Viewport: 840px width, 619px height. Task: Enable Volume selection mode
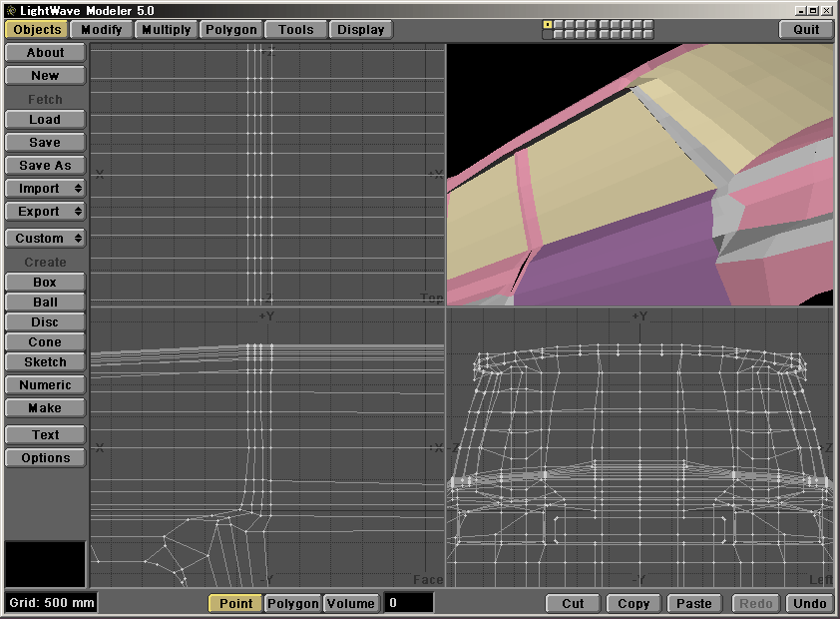point(350,603)
